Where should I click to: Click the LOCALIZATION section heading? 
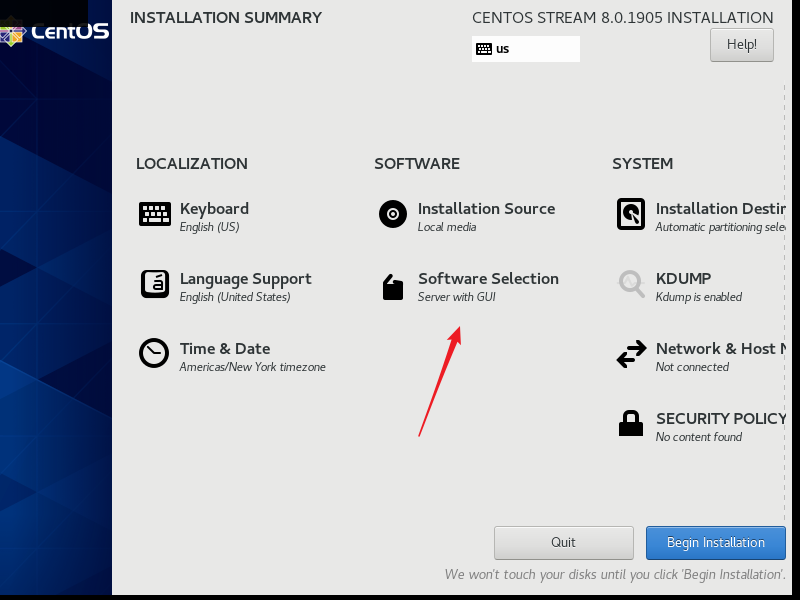pos(192,164)
